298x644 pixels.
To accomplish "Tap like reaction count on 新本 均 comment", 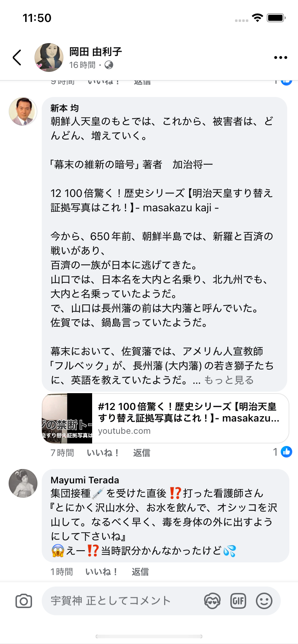I will [283, 452].
